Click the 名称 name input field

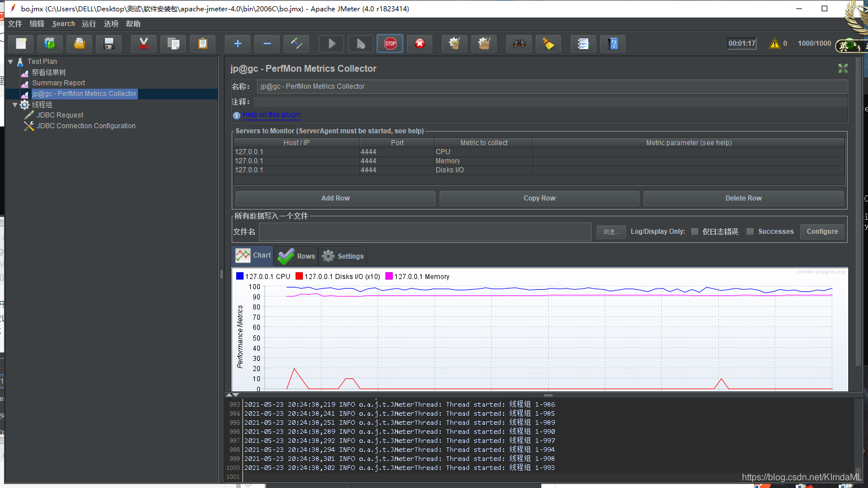point(552,86)
